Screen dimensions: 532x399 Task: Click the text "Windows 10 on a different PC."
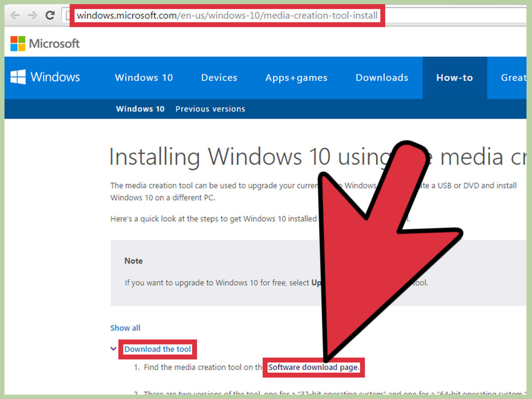point(162,198)
